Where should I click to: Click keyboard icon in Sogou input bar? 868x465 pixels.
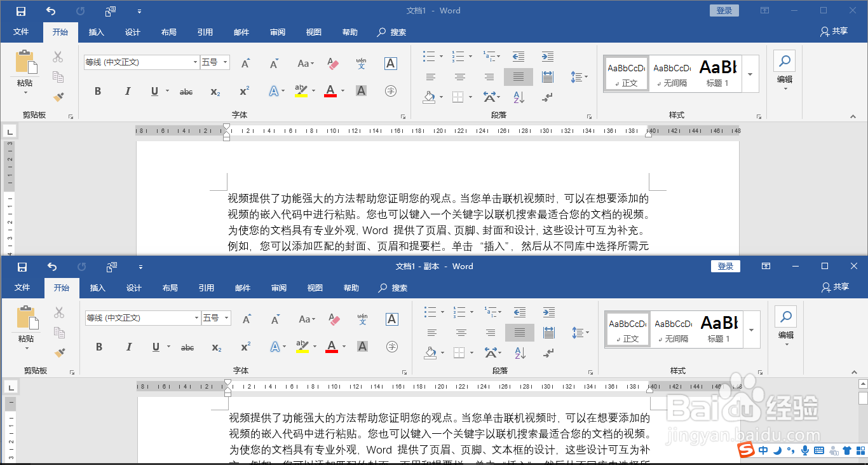tap(819, 450)
